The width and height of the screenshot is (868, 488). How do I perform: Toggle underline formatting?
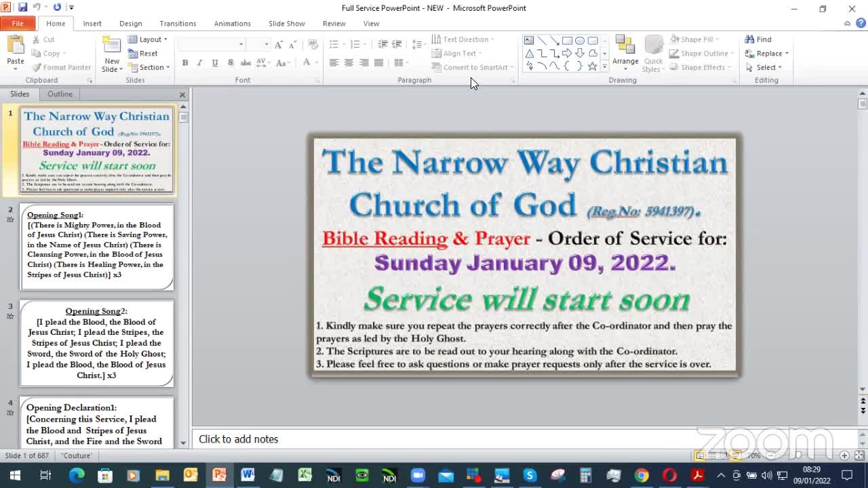pos(215,62)
